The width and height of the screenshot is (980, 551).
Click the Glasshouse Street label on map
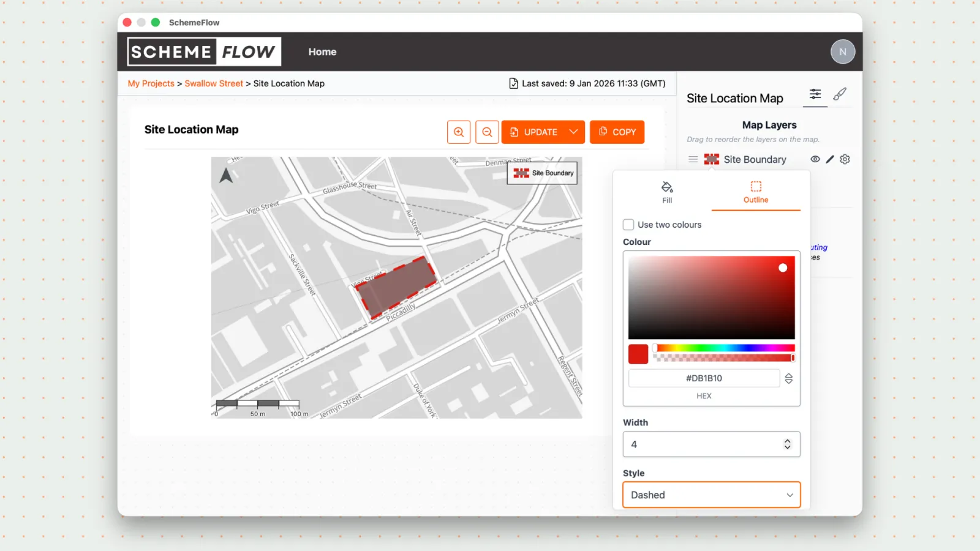[x=350, y=187]
